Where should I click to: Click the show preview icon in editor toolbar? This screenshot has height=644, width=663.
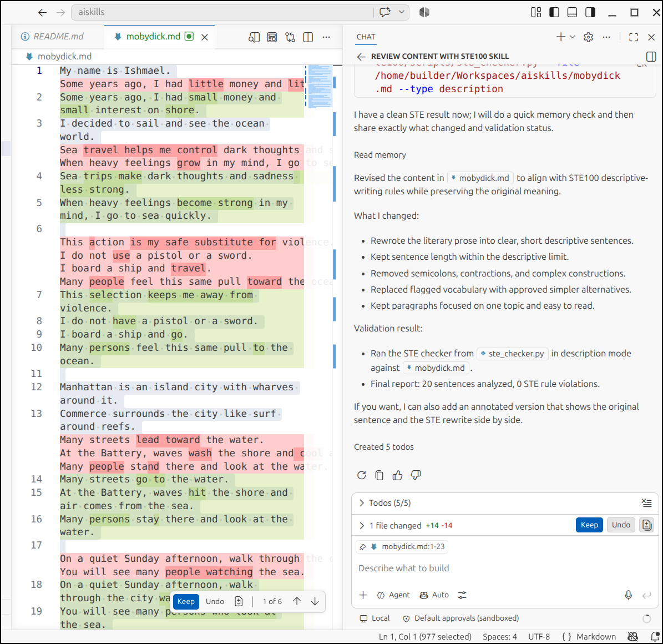point(272,37)
